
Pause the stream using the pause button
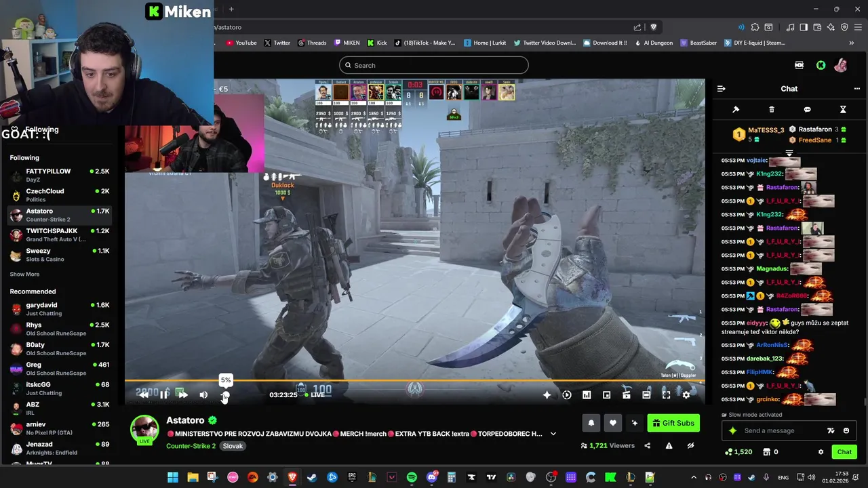tap(163, 394)
